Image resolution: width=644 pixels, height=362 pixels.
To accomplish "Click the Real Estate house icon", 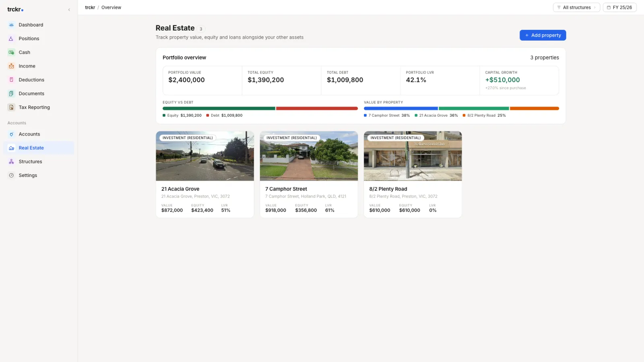I will point(11,148).
